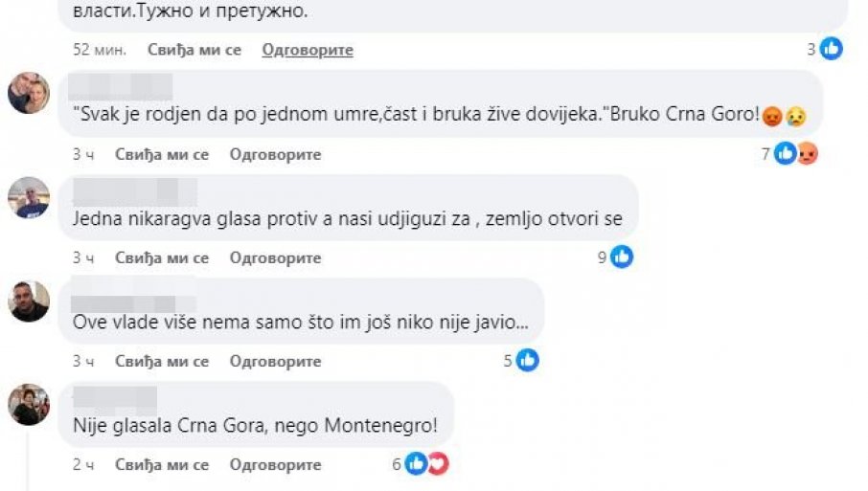Open the commenter avatar beside "Ove vlade više nema"

click(x=29, y=301)
